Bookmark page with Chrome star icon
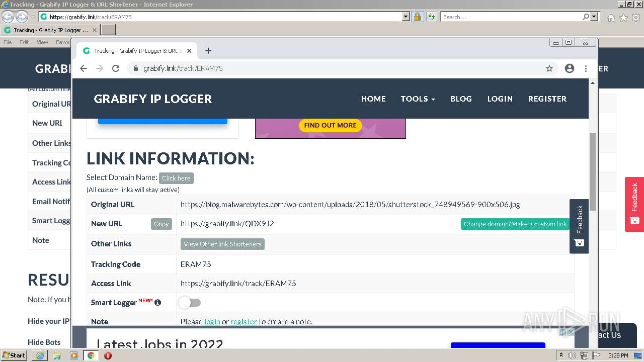The height and width of the screenshot is (362, 644). (x=549, y=68)
